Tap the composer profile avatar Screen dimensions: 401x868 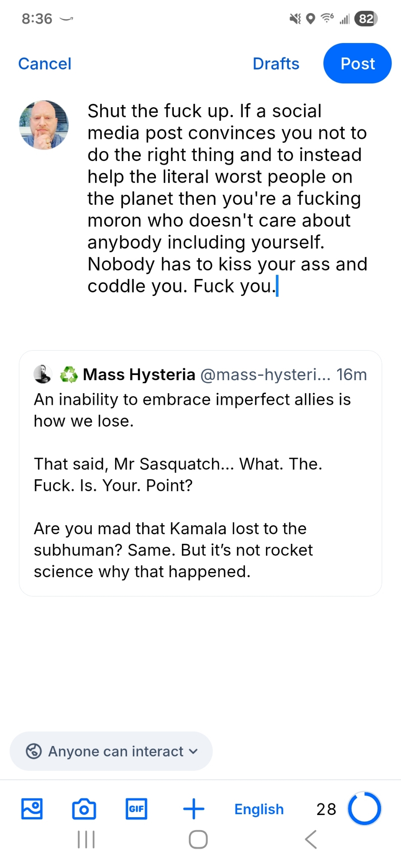pyautogui.click(x=44, y=125)
